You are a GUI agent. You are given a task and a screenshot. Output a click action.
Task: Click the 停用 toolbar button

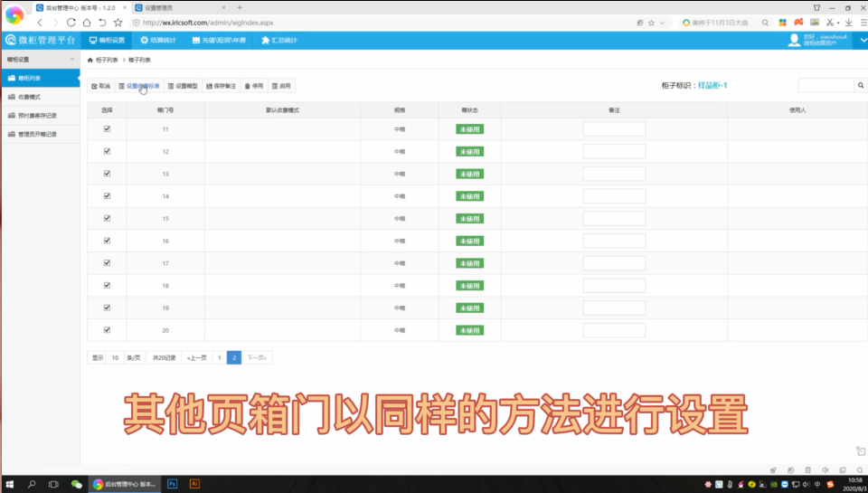(254, 86)
